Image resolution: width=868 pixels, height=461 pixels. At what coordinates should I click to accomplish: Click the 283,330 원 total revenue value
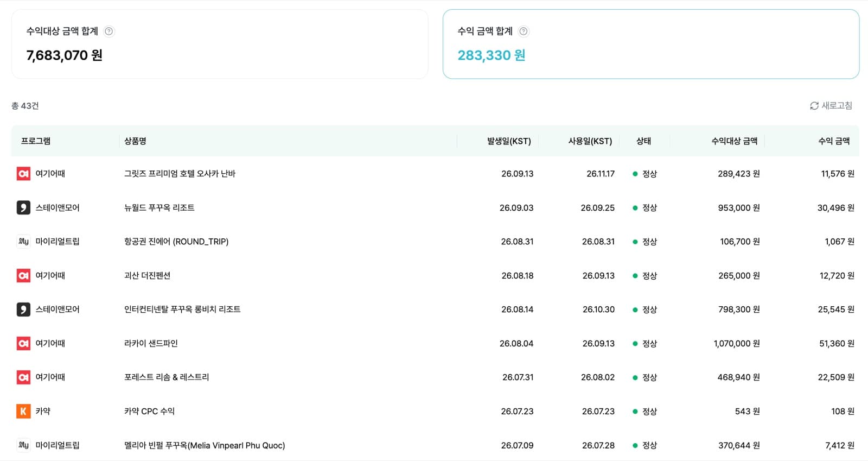tap(492, 55)
